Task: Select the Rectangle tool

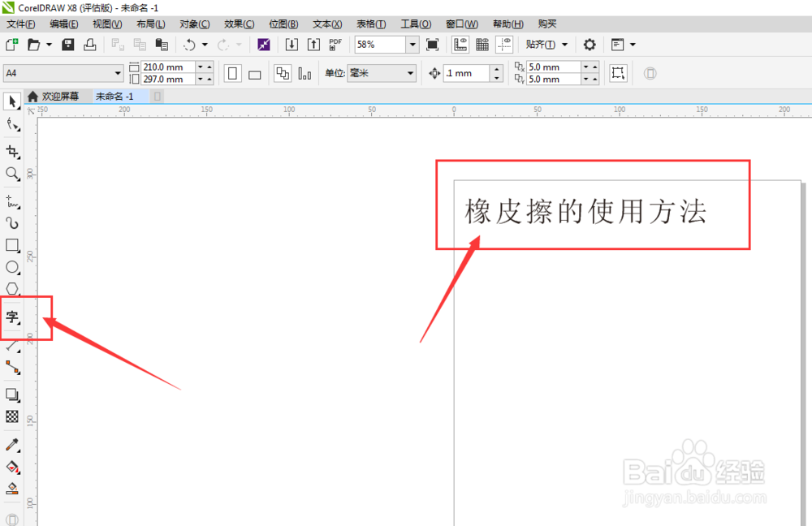Action: 12,245
